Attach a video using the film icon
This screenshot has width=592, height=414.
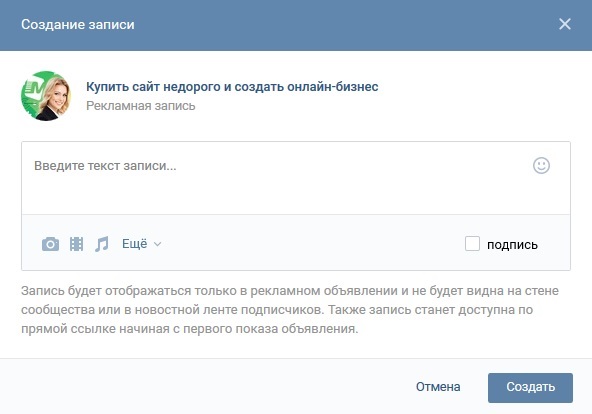76,244
